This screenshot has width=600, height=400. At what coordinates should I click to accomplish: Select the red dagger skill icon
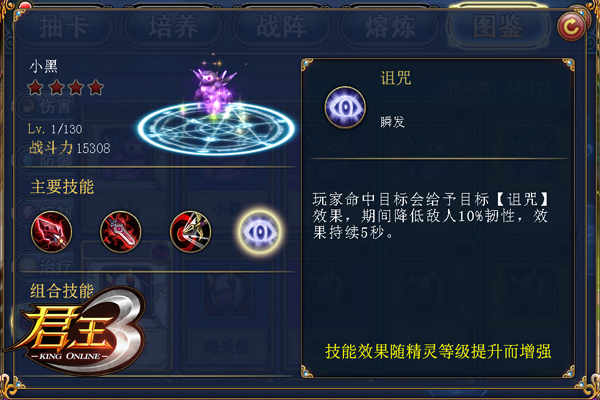(x=121, y=232)
